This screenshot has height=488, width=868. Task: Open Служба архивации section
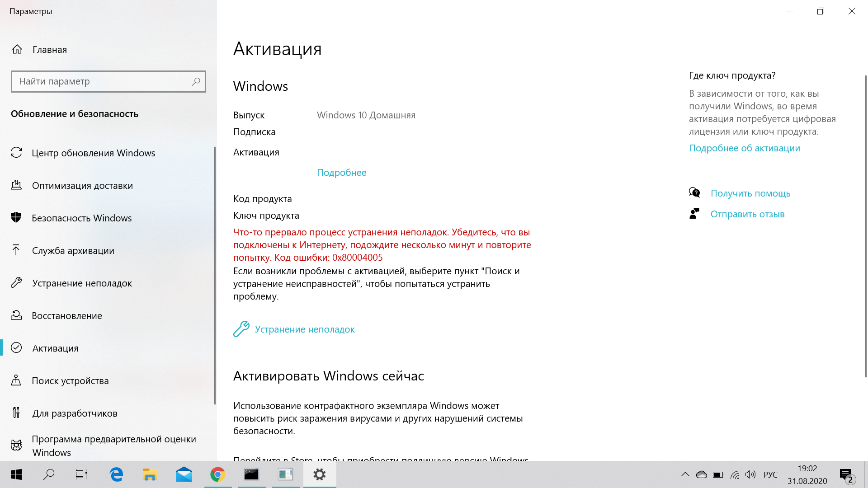click(73, 251)
